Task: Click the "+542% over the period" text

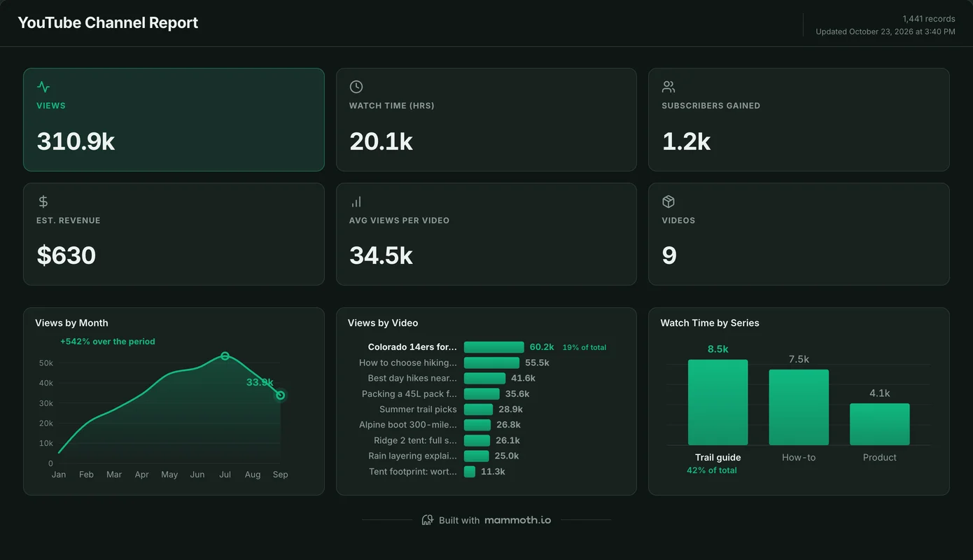Action: click(108, 342)
